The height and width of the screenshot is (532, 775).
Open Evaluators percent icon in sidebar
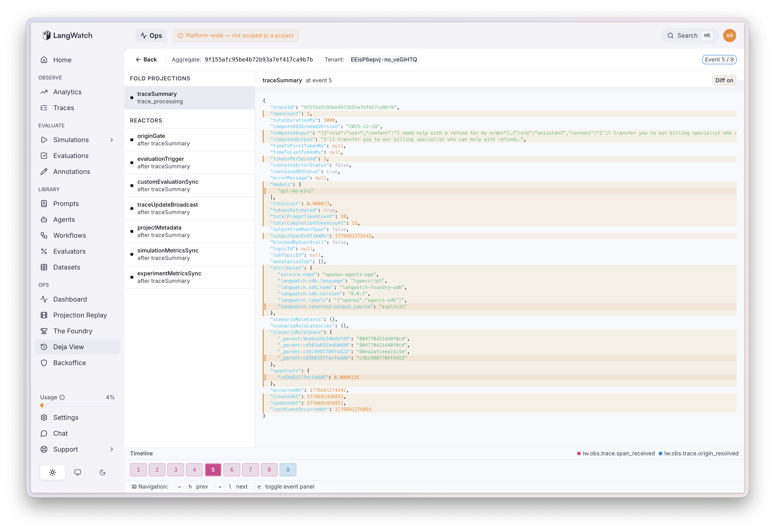click(x=44, y=252)
